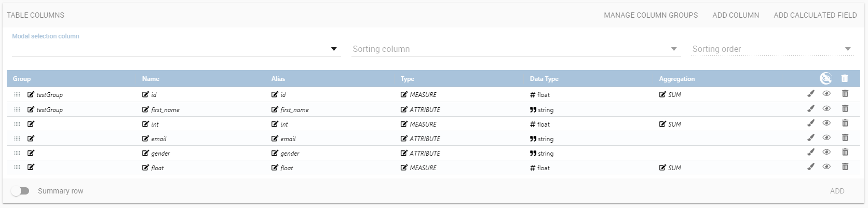Click the delete-all trash icon in the header
This screenshot has height=208, width=868.
[845, 78]
